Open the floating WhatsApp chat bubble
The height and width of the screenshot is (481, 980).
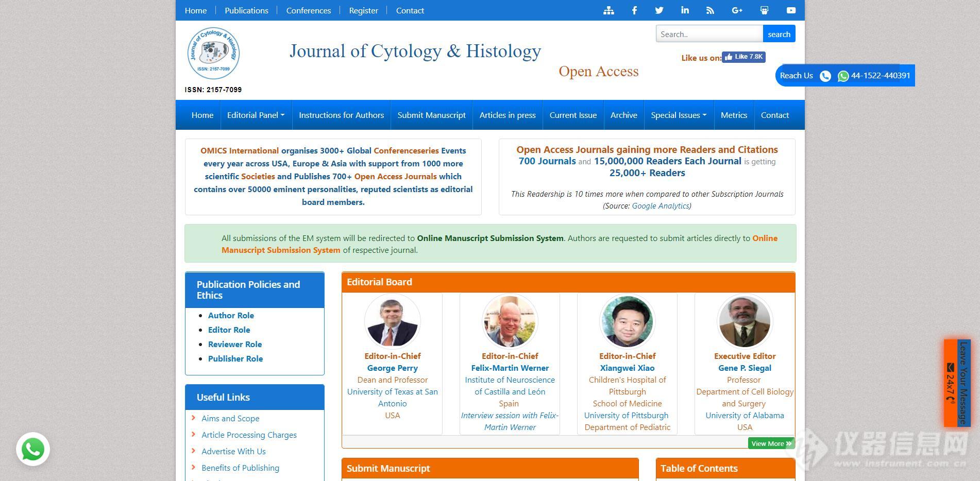[x=33, y=449]
